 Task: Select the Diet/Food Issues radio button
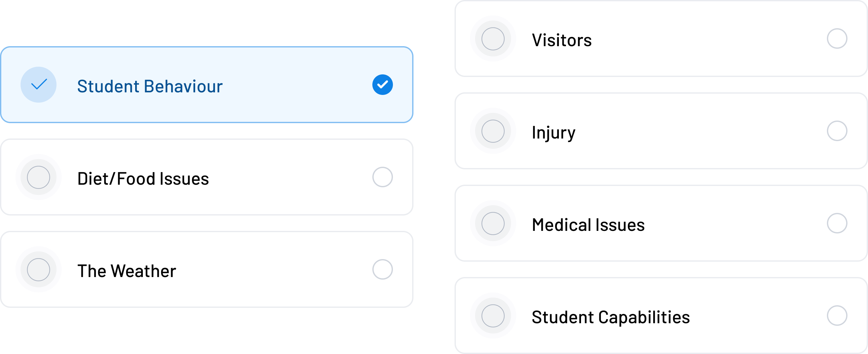(382, 177)
